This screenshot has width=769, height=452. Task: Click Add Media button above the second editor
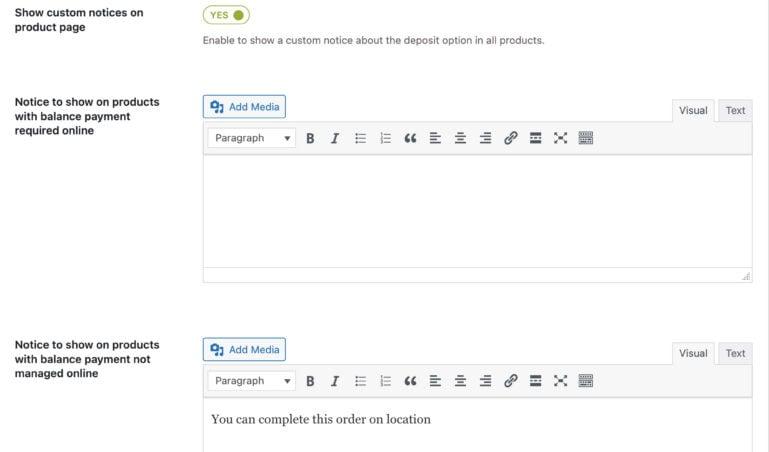(x=244, y=350)
